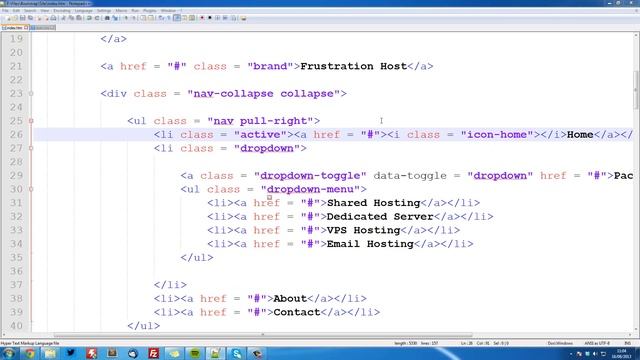
Task: Open the Search menu
Action: point(30,11)
